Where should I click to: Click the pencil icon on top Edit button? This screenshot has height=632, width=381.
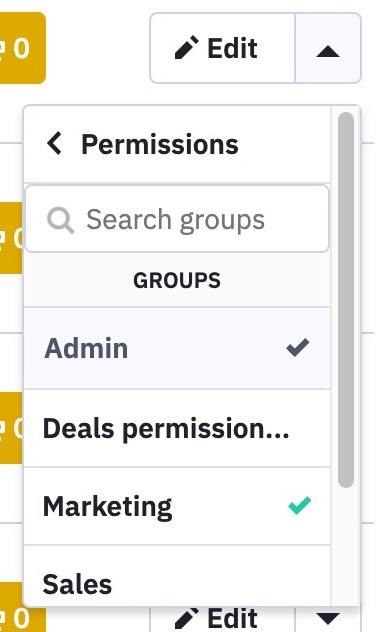(186, 48)
